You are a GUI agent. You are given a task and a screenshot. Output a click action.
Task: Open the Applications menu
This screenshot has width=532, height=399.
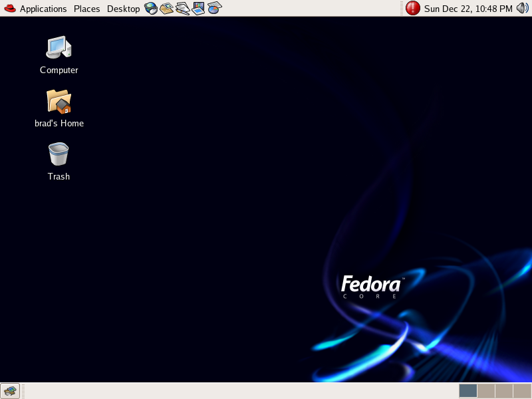(43, 9)
